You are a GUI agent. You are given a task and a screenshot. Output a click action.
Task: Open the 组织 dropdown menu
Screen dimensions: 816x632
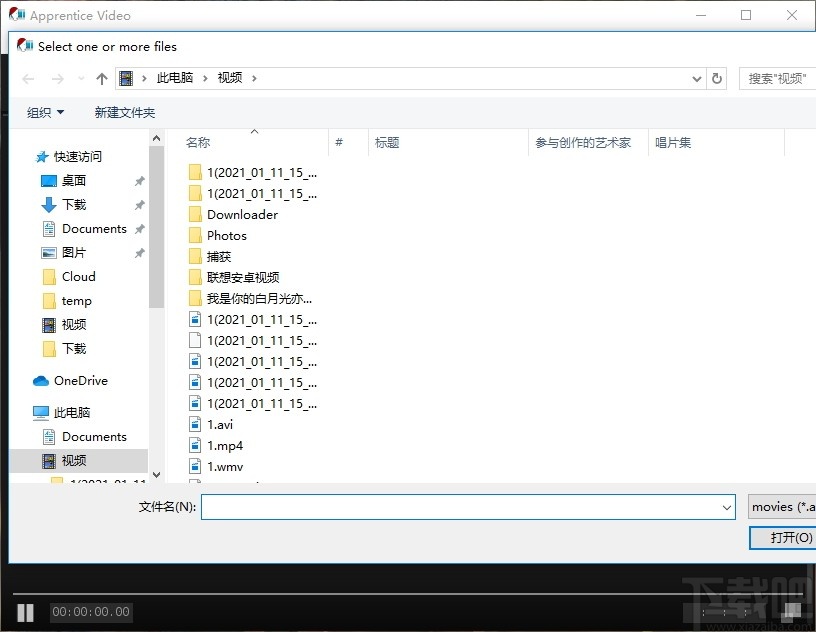point(44,112)
